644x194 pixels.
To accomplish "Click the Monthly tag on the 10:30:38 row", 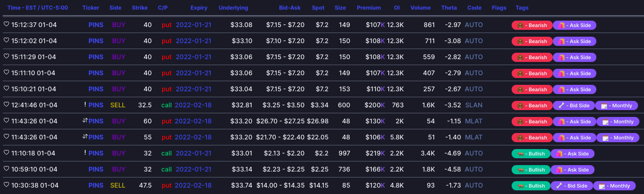I will (x=614, y=186).
